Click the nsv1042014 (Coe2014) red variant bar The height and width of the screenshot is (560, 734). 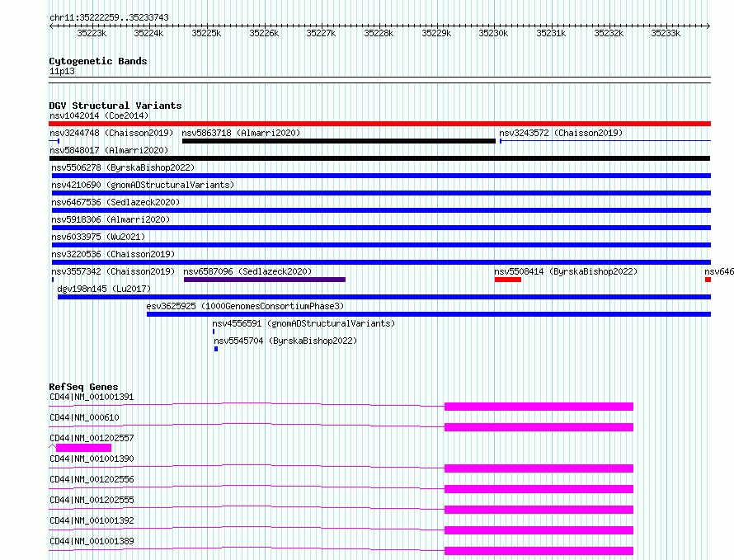click(379, 124)
